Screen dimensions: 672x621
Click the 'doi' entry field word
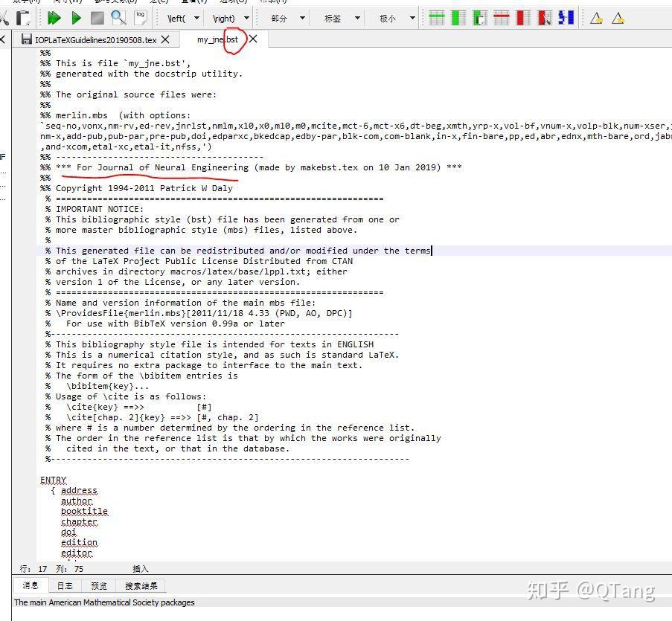click(x=68, y=532)
